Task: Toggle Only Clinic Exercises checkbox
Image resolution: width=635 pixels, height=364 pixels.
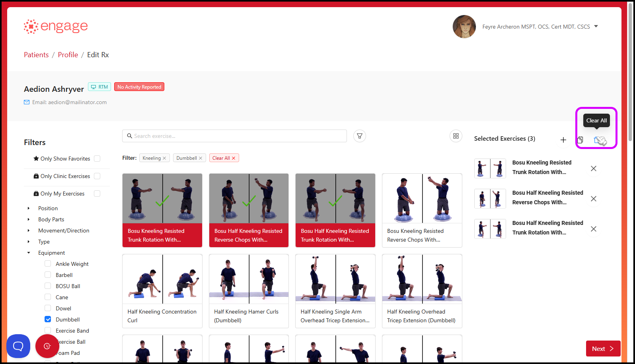Action: coord(97,176)
